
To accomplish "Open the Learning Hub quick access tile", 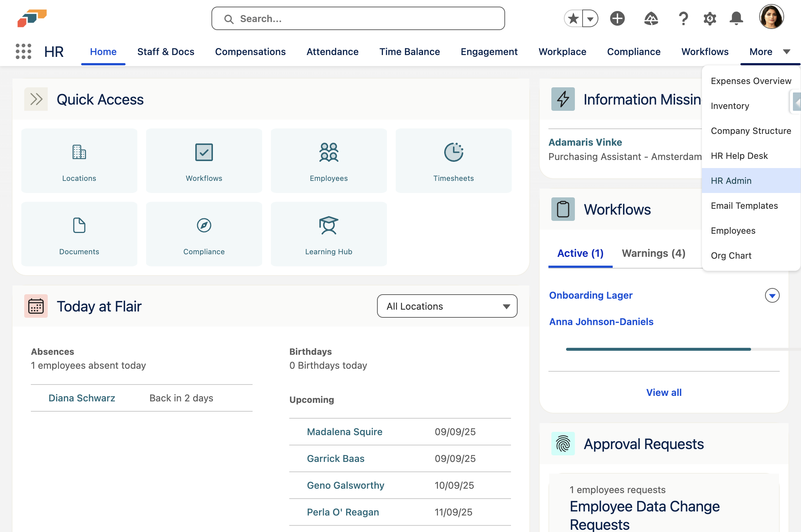I will (x=329, y=234).
